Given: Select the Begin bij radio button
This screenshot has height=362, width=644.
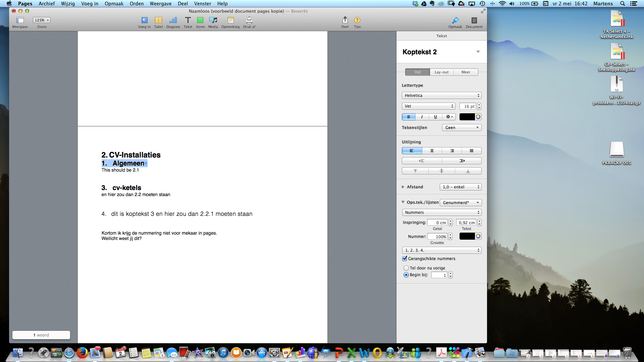Looking at the screenshot, I should (x=406, y=275).
